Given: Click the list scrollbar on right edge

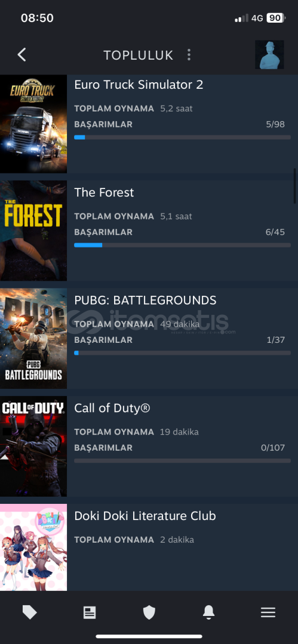Looking at the screenshot, I should (294, 185).
